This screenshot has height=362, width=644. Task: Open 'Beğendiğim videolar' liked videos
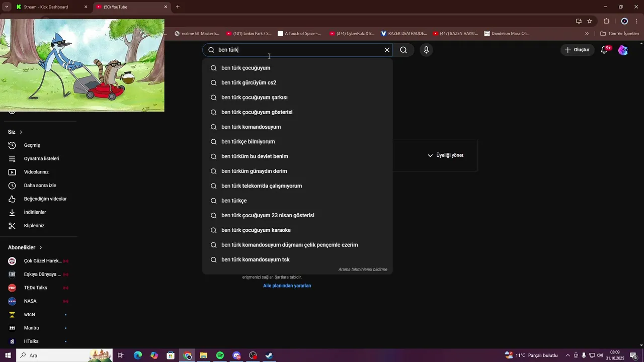(38, 199)
